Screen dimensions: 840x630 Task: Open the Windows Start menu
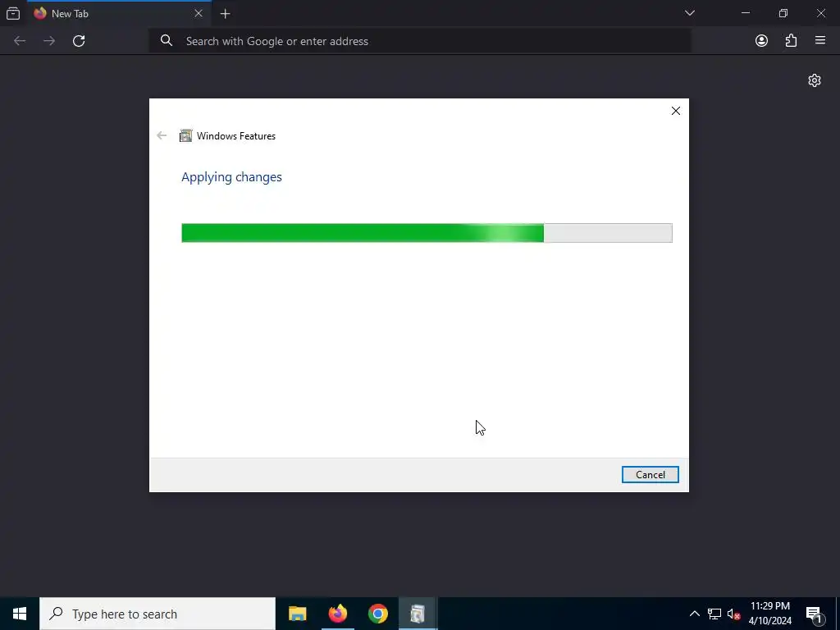click(x=20, y=614)
